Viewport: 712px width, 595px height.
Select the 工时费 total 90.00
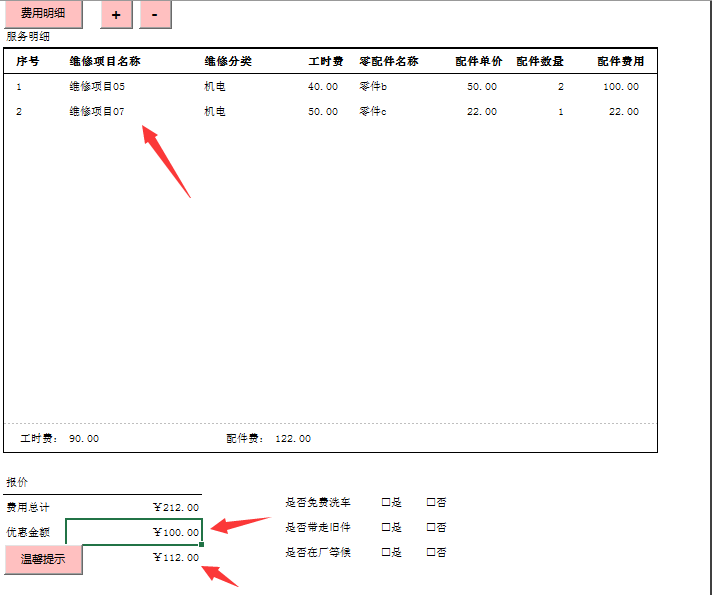(84, 438)
